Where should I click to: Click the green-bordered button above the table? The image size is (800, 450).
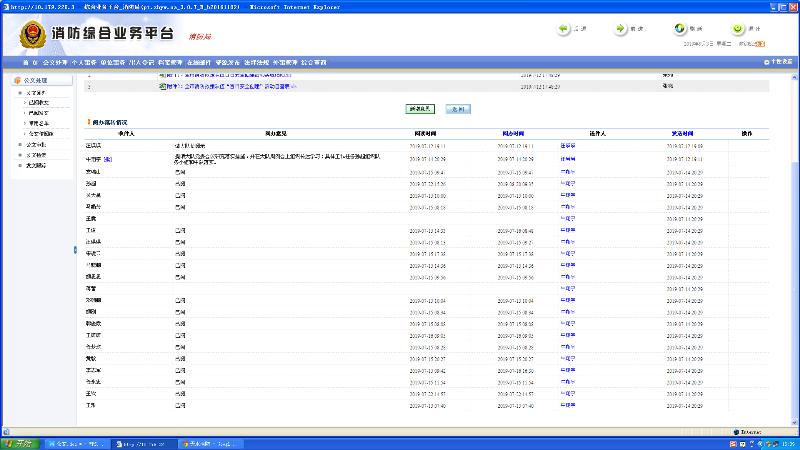[420, 107]
